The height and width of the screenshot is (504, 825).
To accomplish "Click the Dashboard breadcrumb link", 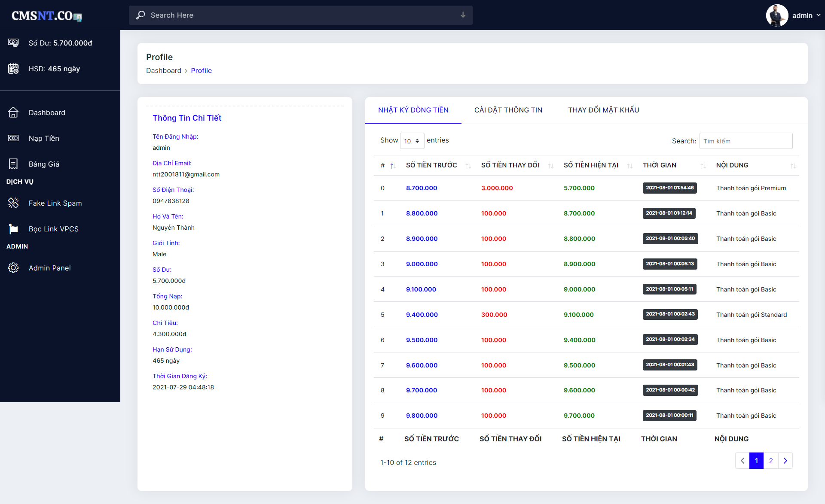I will tap(164, 71).
